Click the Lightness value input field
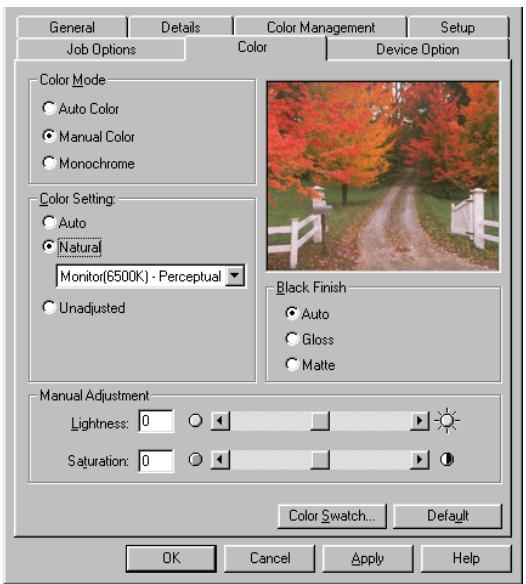 click(156, 421)
